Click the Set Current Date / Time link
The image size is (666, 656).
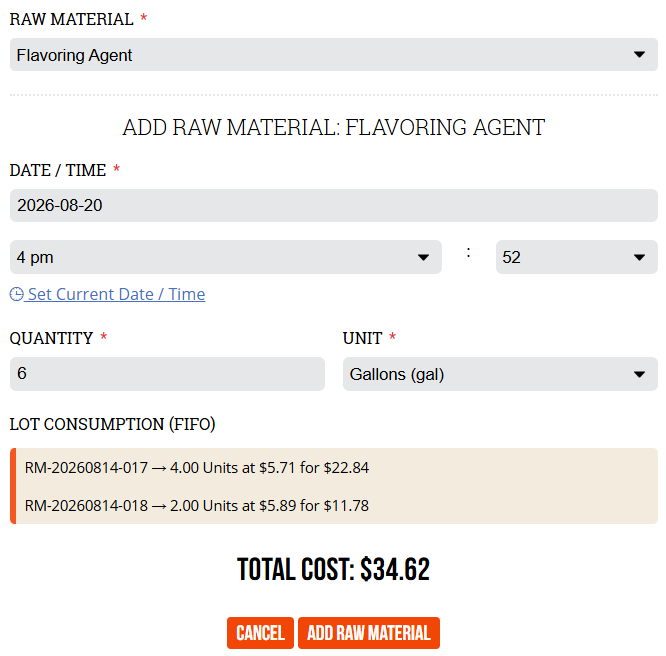pyautogui.click(x=116, y=294)
